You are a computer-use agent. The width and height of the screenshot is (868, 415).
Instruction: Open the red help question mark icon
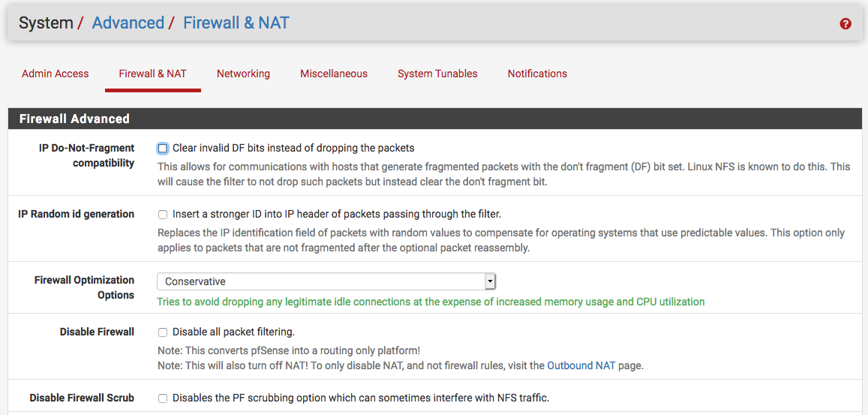pos(845,24)
